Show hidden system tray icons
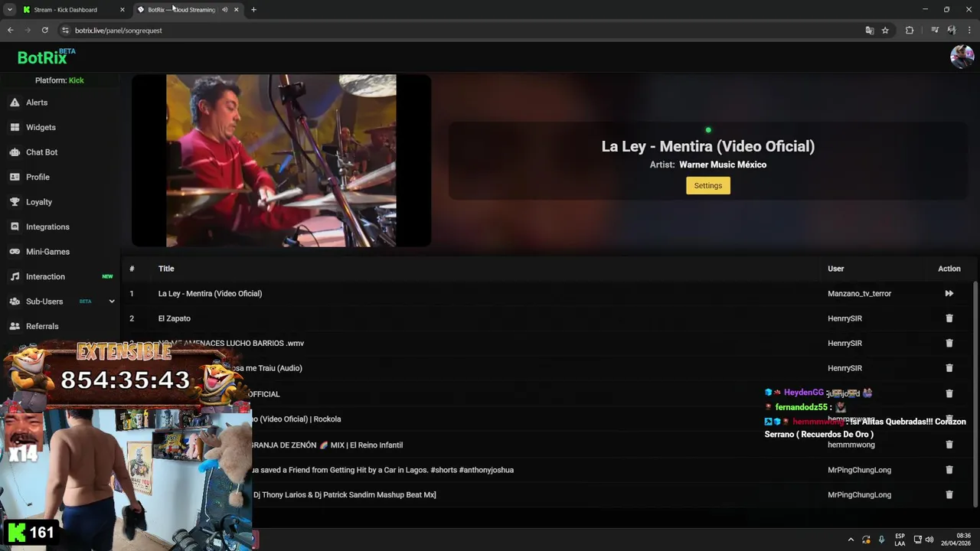This screenshot has width=980, height=551. click(851, 540)
